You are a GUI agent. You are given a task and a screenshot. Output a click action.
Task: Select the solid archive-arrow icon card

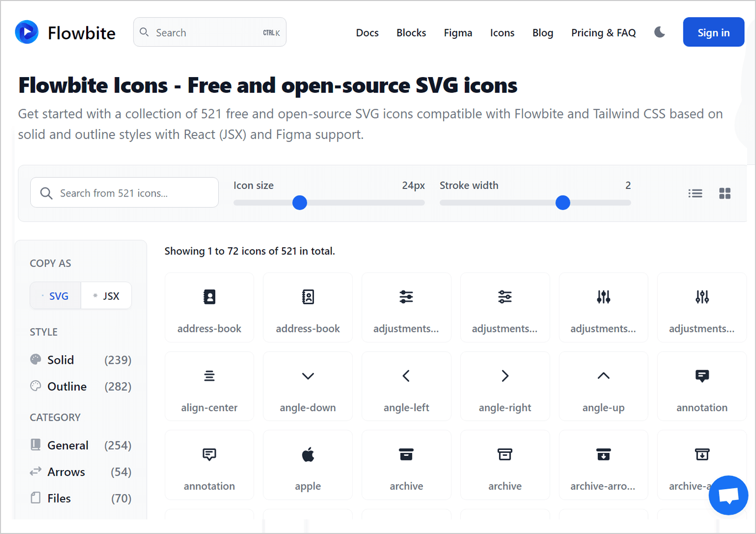[x=603, y=465]
